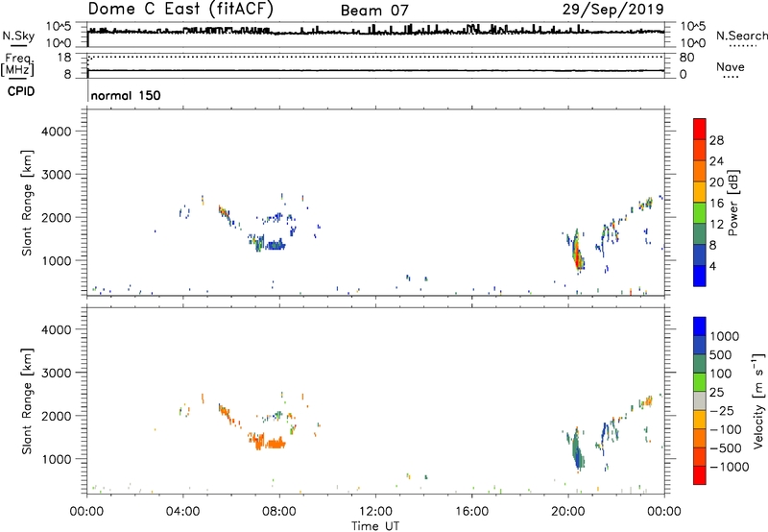Click 'Slant Range [km]' label of velocity panel
Image resolution: width=768 pixels, height=532 pixels.
click(27, 400)
